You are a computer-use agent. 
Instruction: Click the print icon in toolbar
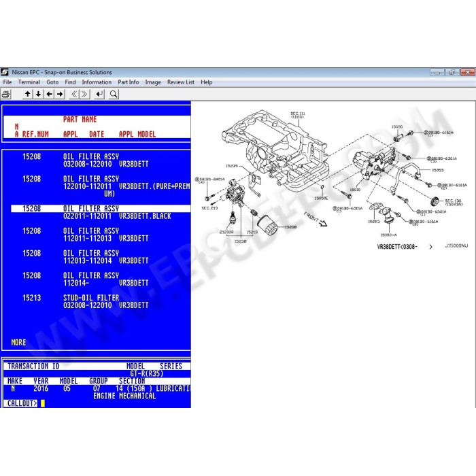point(5,95)
